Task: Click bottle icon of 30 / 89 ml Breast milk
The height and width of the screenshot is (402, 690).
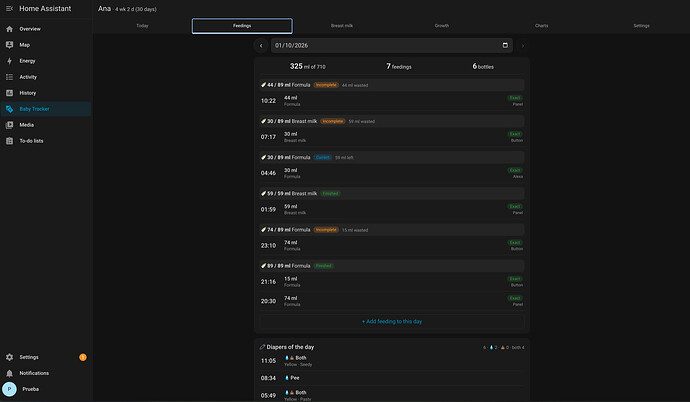Action: (x=263, y=121)
